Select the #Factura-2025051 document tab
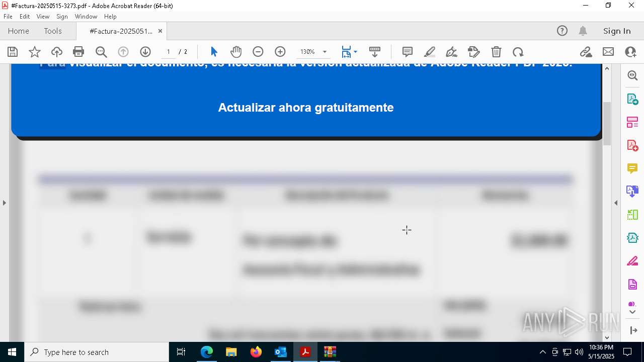 121,31
